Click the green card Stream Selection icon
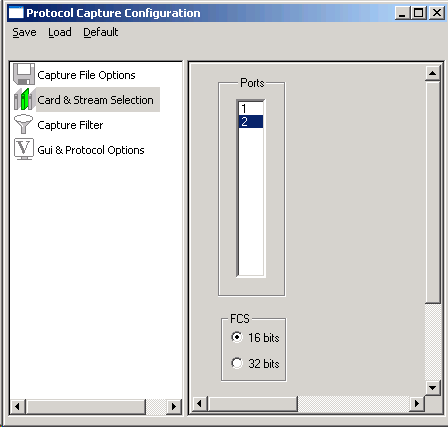448x427 pixels. pyautogui.click(x=24, y=99)
